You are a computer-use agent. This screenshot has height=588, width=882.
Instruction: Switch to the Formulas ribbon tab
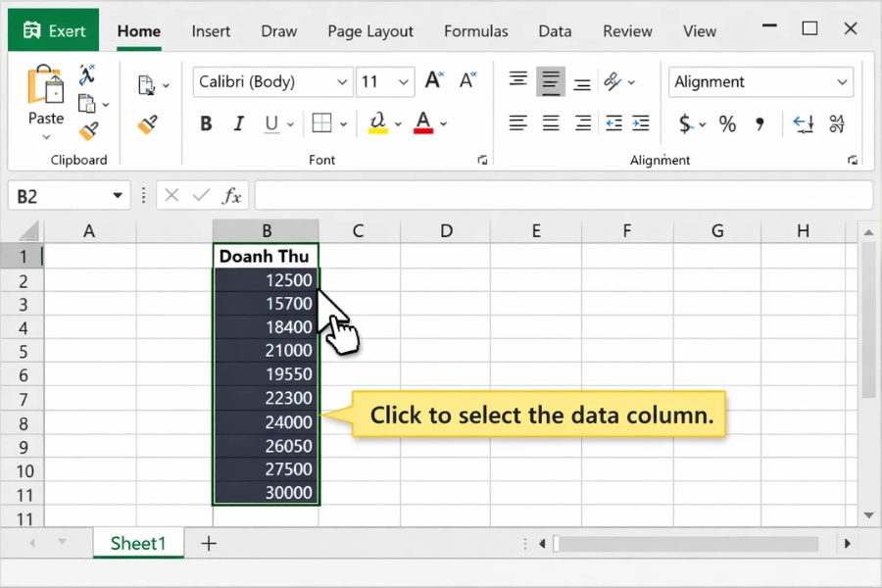pyautogui.click(x=475, y=30)
